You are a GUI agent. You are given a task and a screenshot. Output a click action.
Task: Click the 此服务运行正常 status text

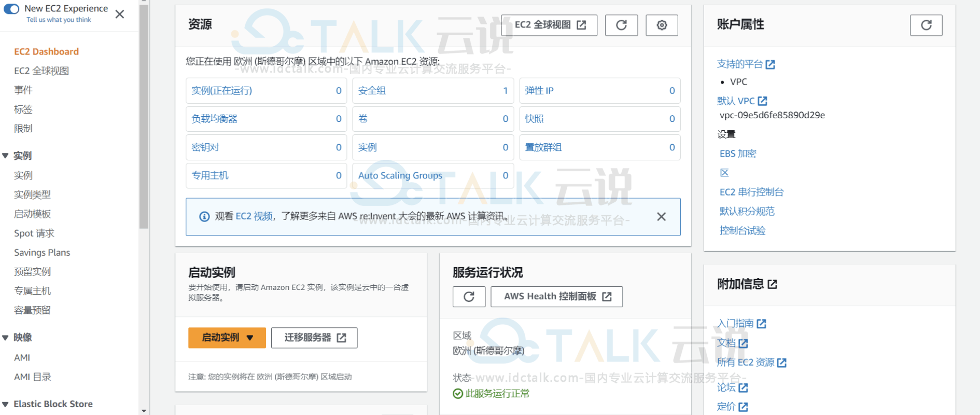(497, 394)
